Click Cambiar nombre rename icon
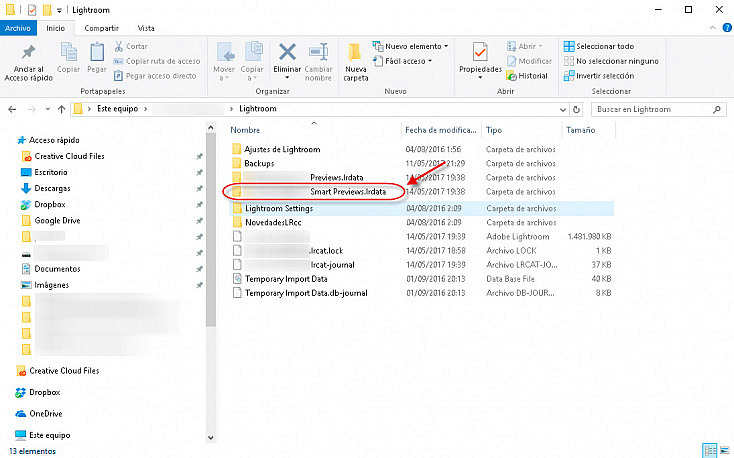This screenshot has width=734, height=458. pos(318,52)
